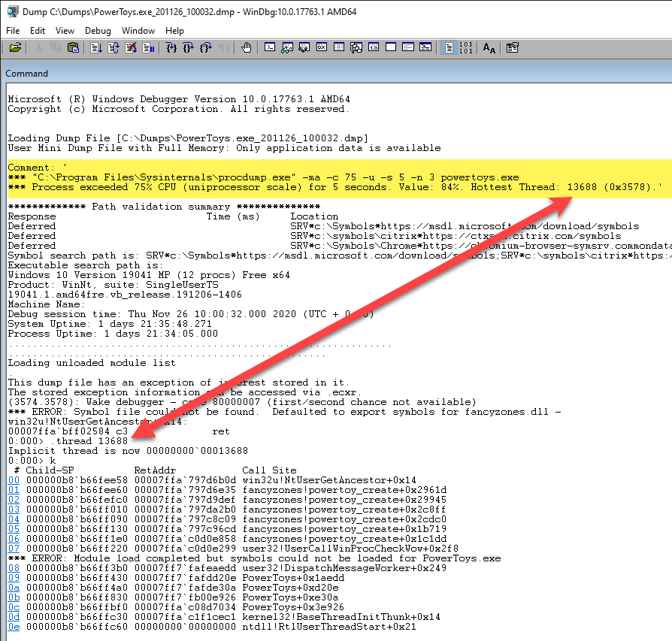The image size is (672, 641).
Task: Click the text '.thread 13688' command line
Action: pos(89,441)
